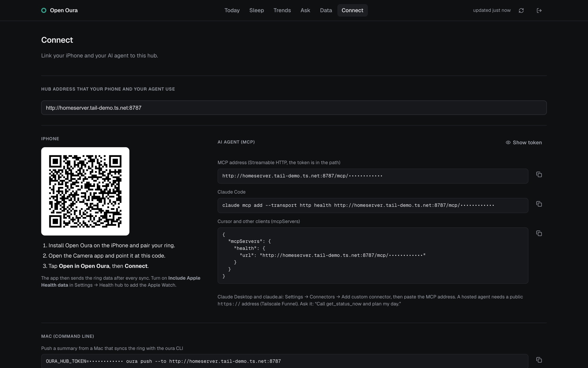The image size is (588, 368).
Task: Open the Data tab
Action: [326, 10]
